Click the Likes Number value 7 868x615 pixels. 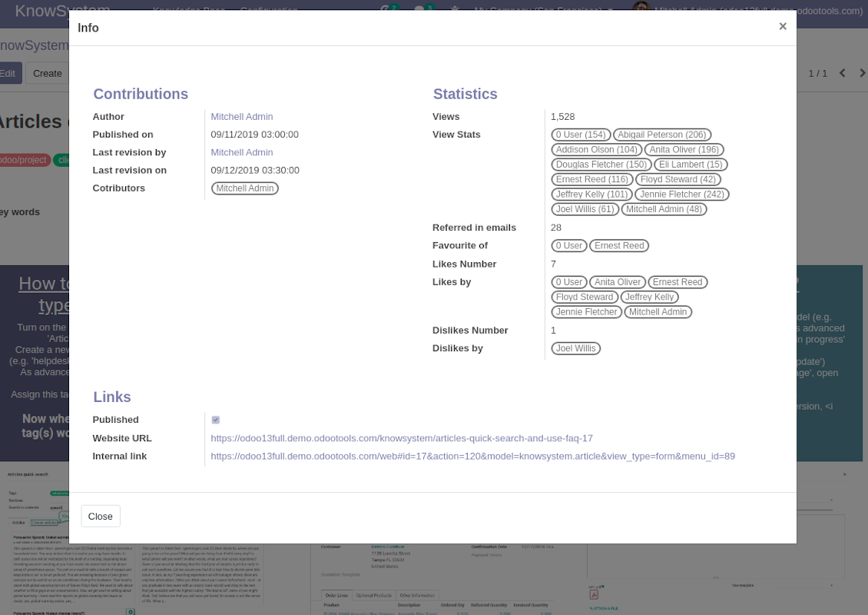[x=553, y=264]
